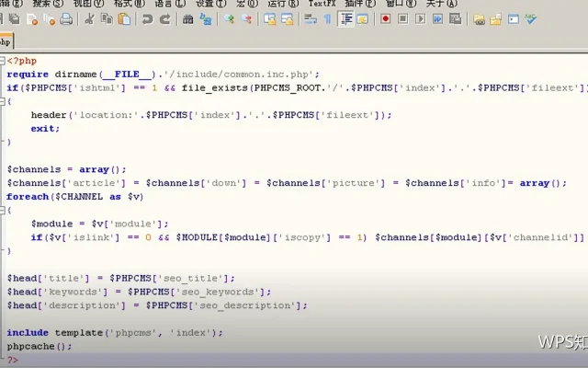Toggle synchronized vertical scrolling
The image size is (588, 368).
(x=269, y=18)
